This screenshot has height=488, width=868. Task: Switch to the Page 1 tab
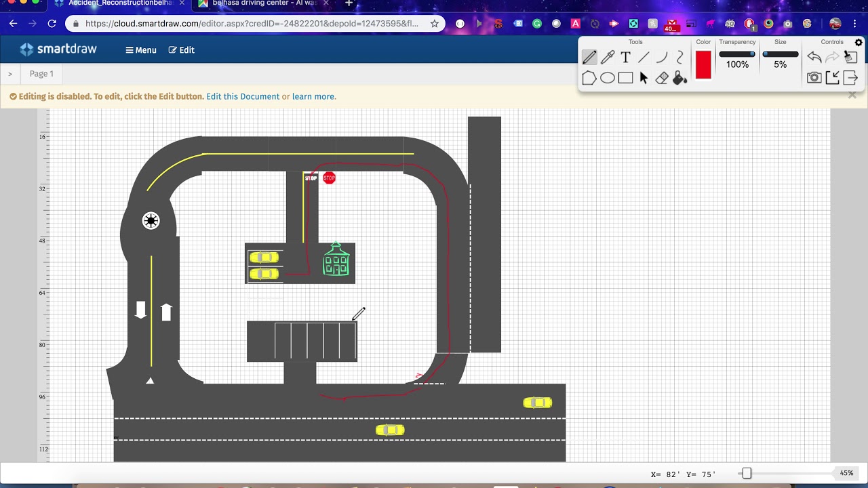[x=41, y=74]
